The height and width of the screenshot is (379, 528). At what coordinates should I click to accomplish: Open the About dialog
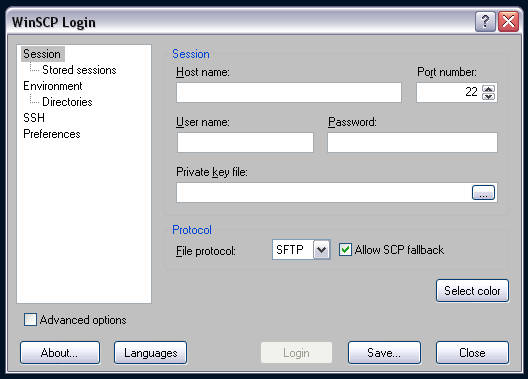(60, 353)
